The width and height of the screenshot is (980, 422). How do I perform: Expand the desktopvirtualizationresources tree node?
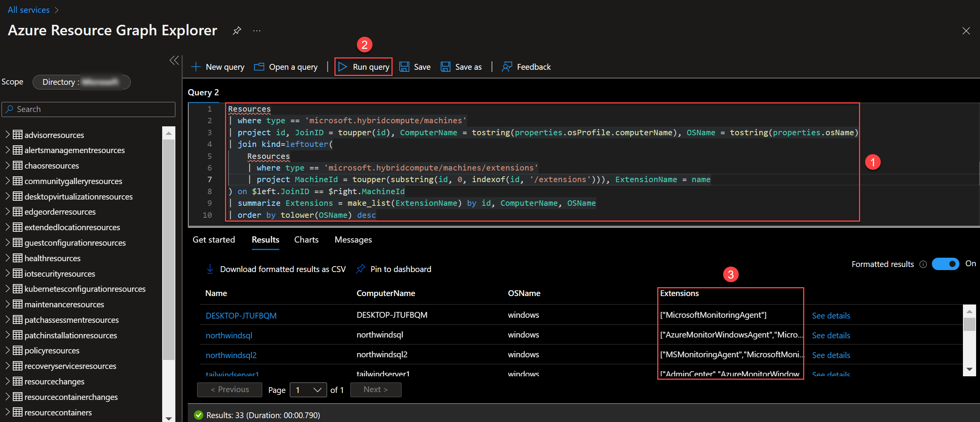coord(7,196)
